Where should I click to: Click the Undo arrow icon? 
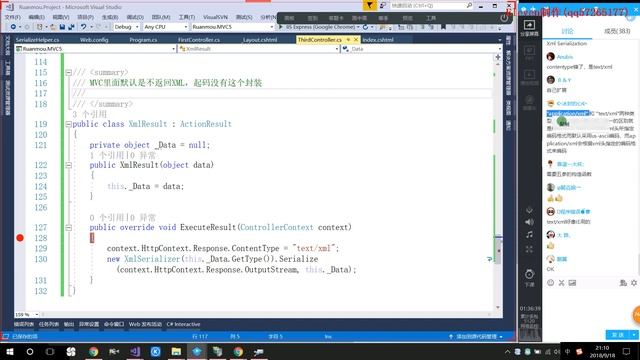click(x=83, y=27)
